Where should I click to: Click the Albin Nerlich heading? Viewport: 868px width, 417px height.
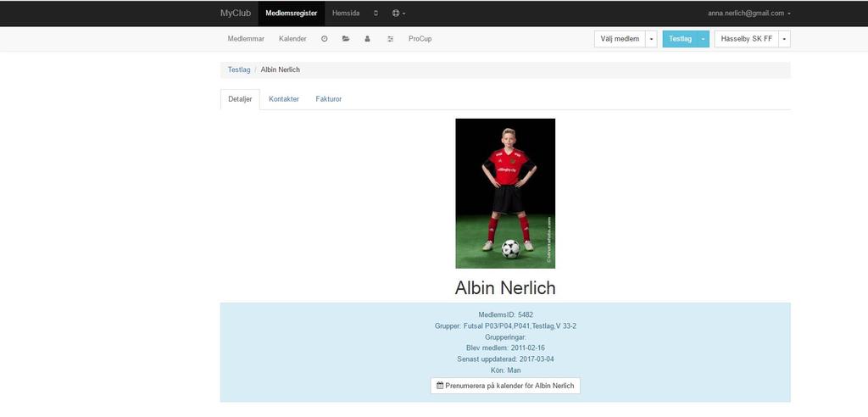(505, 288)
